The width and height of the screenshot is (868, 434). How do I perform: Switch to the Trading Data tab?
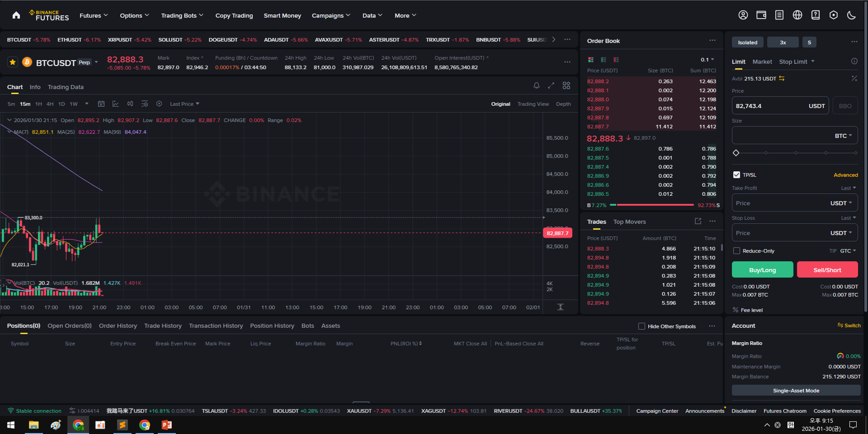coord(66,87)
